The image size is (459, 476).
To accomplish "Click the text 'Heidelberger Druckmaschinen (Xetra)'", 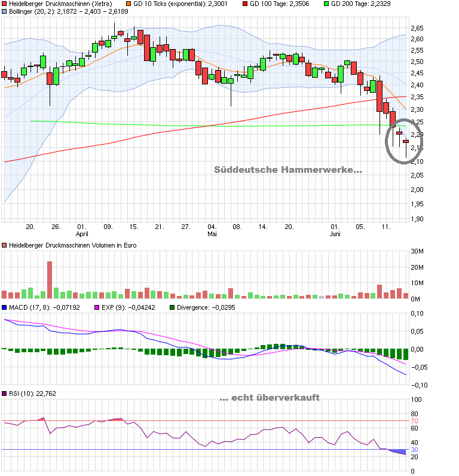I will point(60,4).
